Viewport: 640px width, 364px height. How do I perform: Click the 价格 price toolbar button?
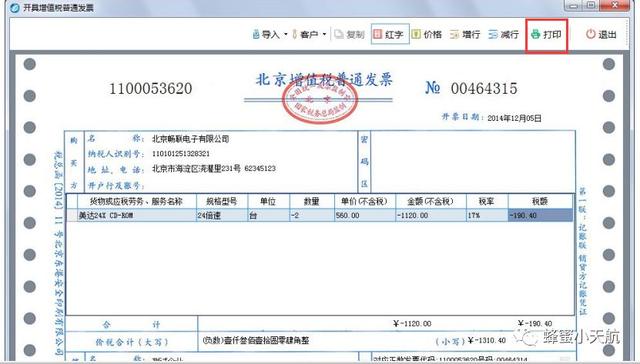coord(427,34)
